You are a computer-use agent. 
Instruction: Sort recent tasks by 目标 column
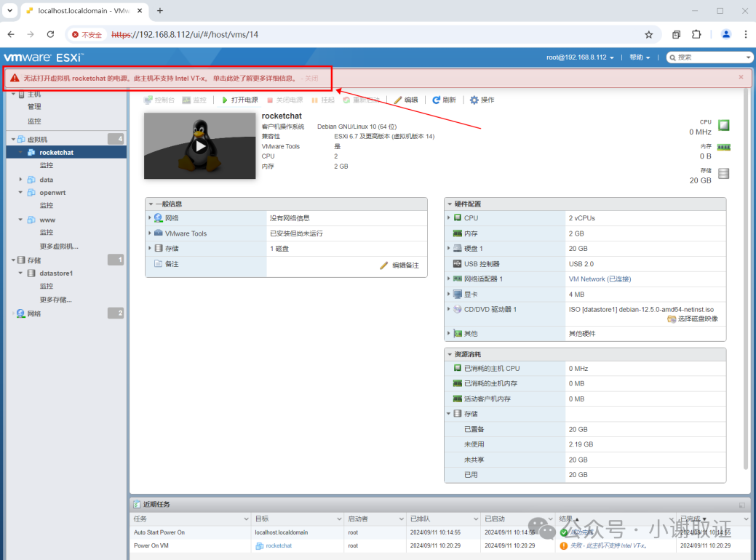262,519
